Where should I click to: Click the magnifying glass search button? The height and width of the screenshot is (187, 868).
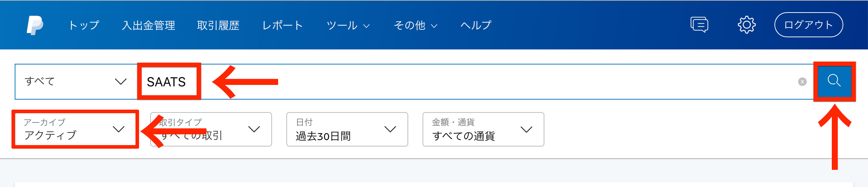coord(834,81)
